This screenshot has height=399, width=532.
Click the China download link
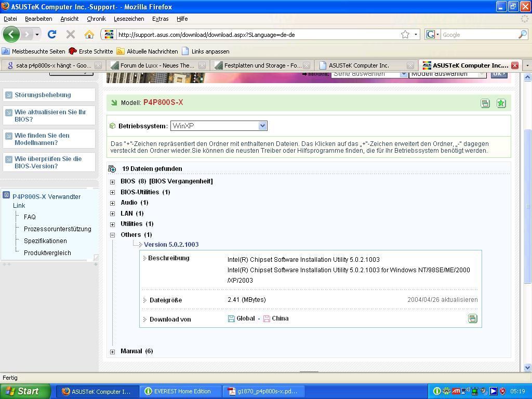click(x=280, y=318)
